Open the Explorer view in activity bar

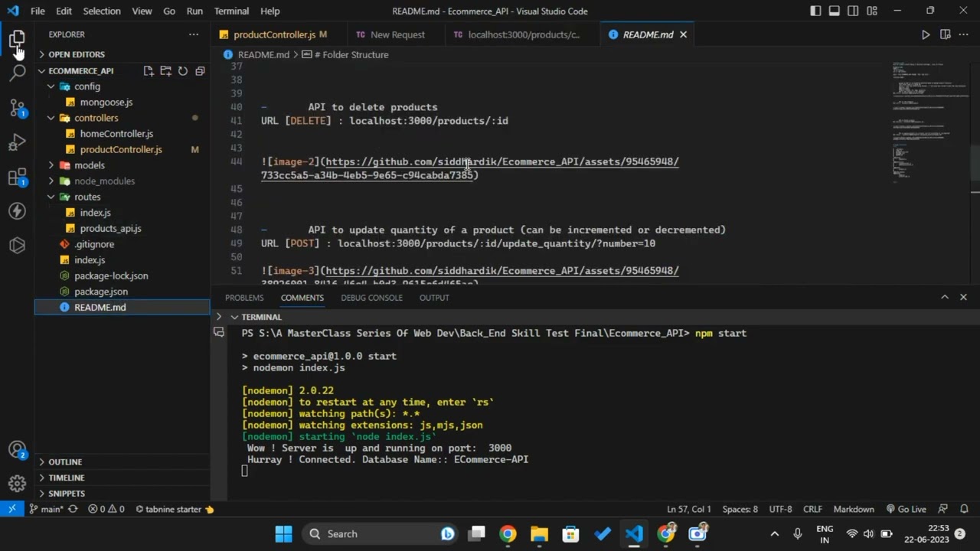[x=17, y=38]
